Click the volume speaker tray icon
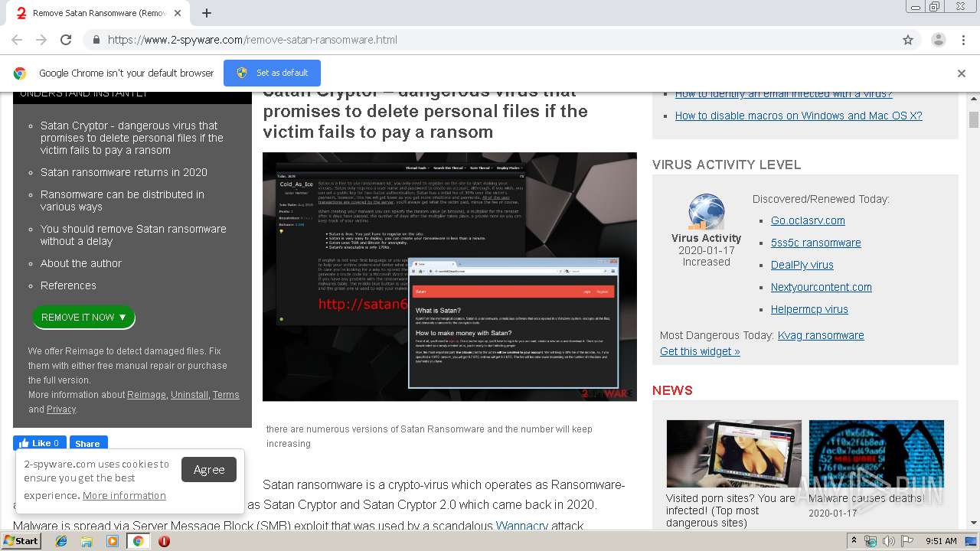980x551 pixels. 888,541
